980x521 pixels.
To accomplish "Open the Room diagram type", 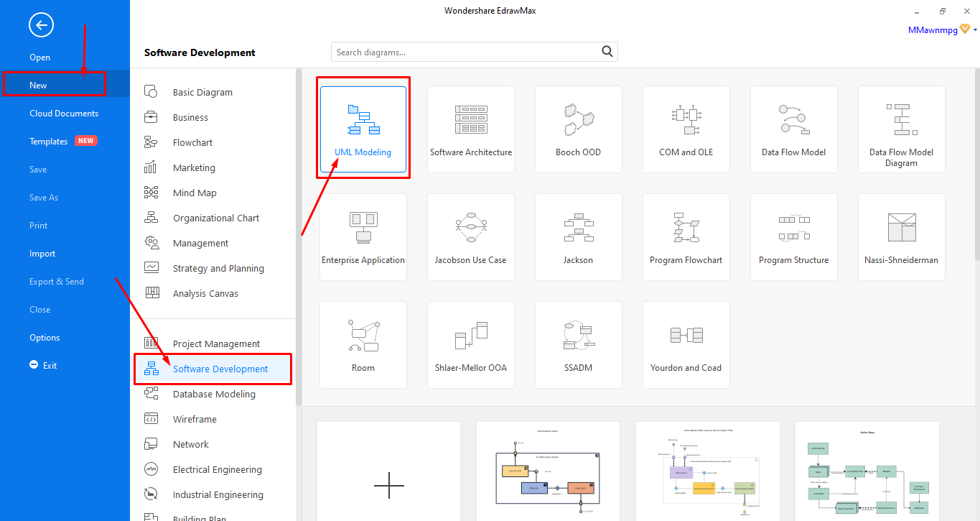I will tap(363, 345).
